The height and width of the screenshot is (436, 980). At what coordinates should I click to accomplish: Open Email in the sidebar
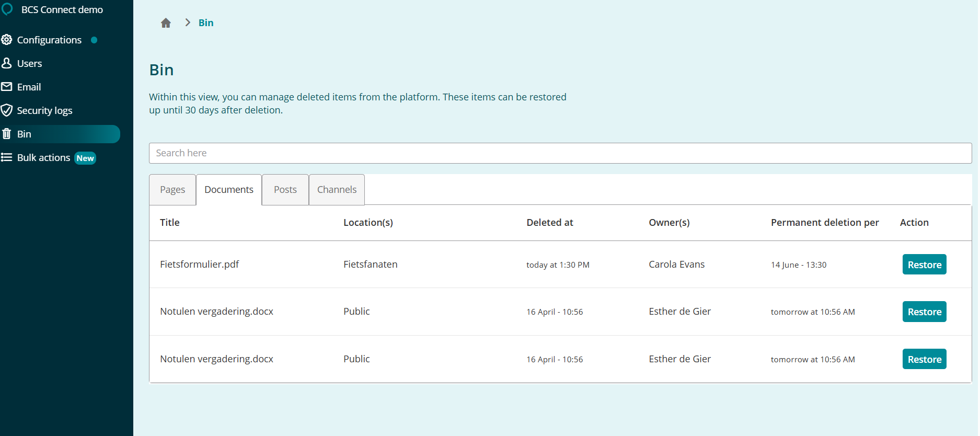click(29, 87)
